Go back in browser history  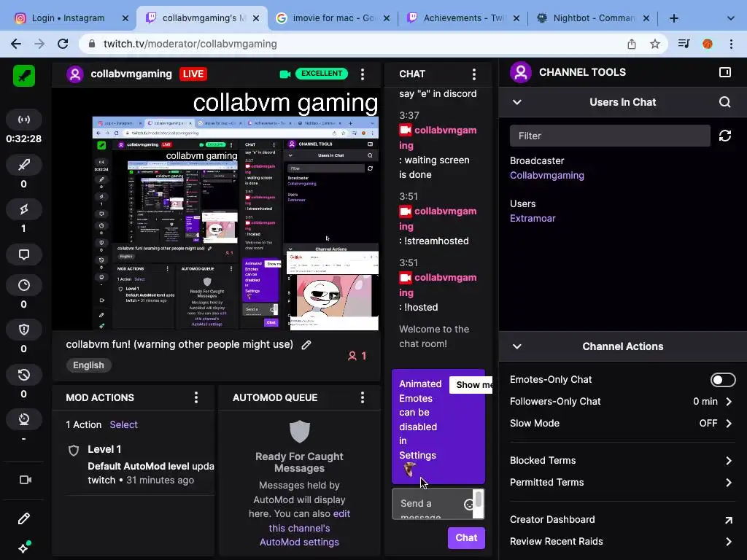[x=16, y=44]
